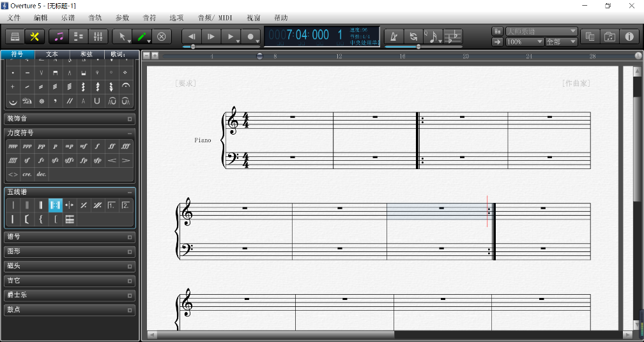Viewport: 644px width, 342px height.
Task: Click the play button
Action: pyautogui.click(x=231, y=36)
